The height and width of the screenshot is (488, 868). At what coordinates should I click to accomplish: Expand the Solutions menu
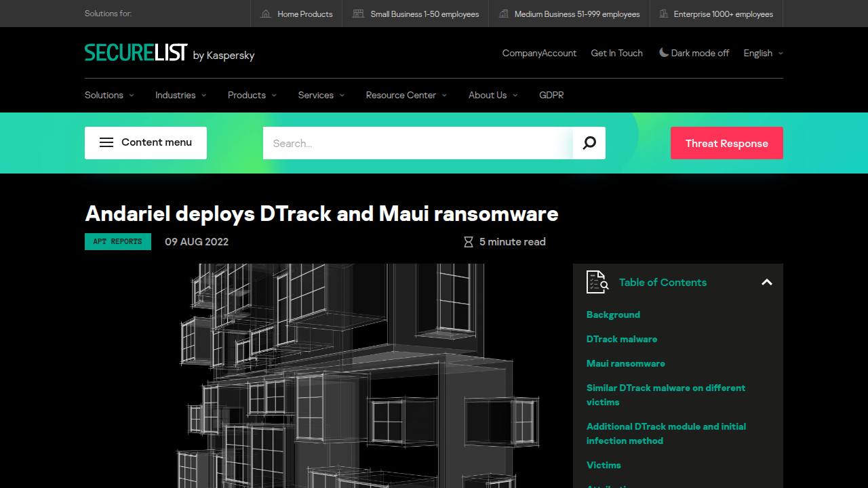click(109, 95)
